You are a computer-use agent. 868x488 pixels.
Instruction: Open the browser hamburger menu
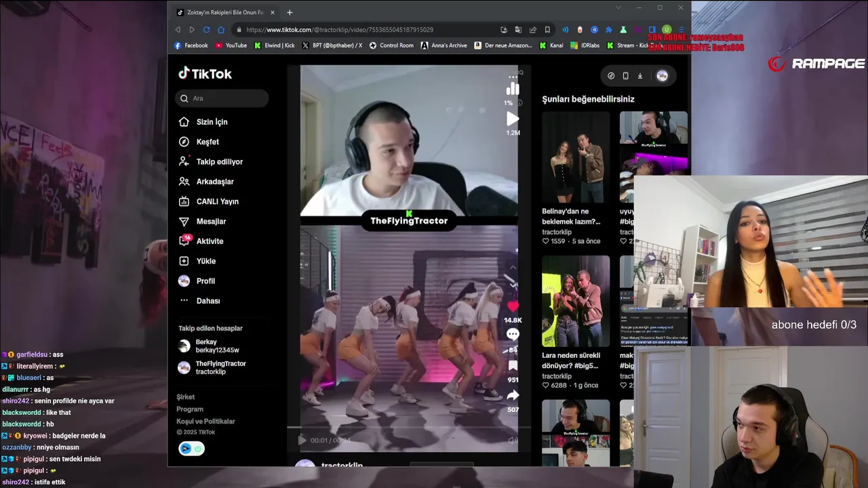click(x=681, y=30)
